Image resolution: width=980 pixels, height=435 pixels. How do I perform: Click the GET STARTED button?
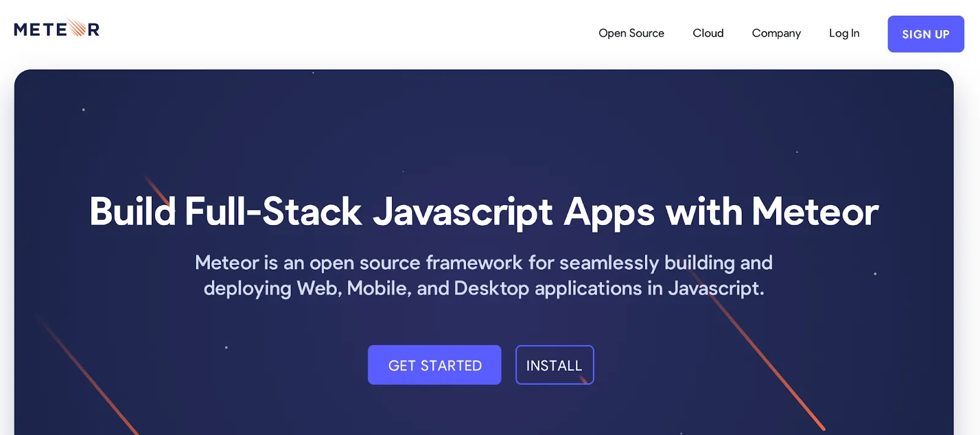click(x=434, y=365)
